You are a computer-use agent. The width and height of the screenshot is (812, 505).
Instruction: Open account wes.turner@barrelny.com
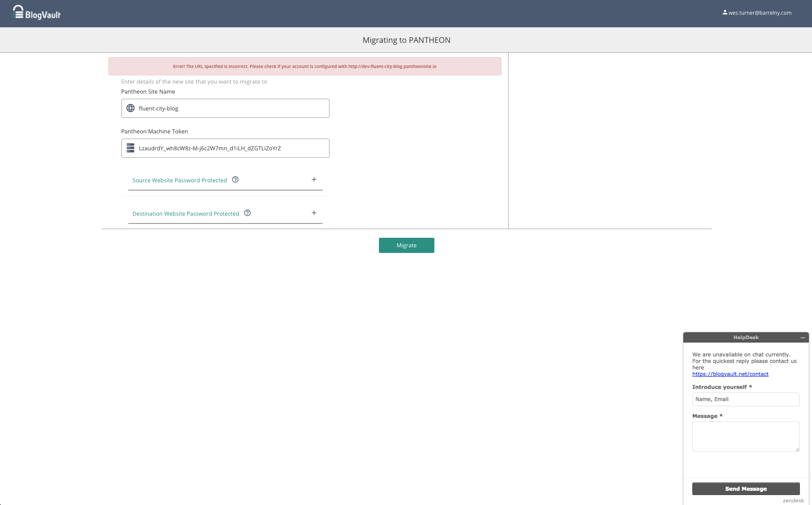coord(760,13)
